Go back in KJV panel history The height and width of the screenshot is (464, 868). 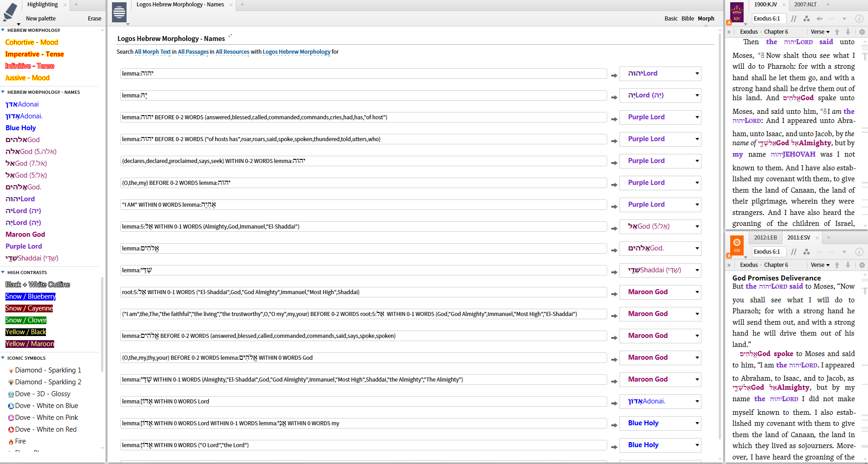point(819,19)
